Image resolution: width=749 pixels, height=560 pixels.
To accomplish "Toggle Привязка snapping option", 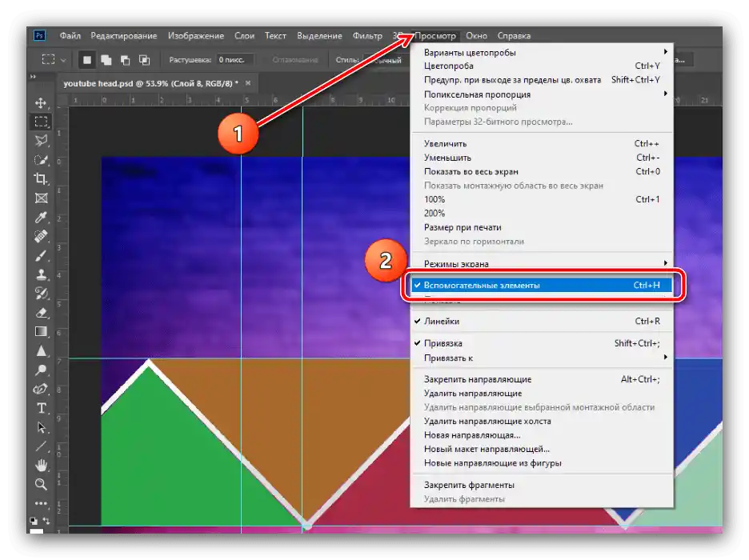I will point(542,343).
